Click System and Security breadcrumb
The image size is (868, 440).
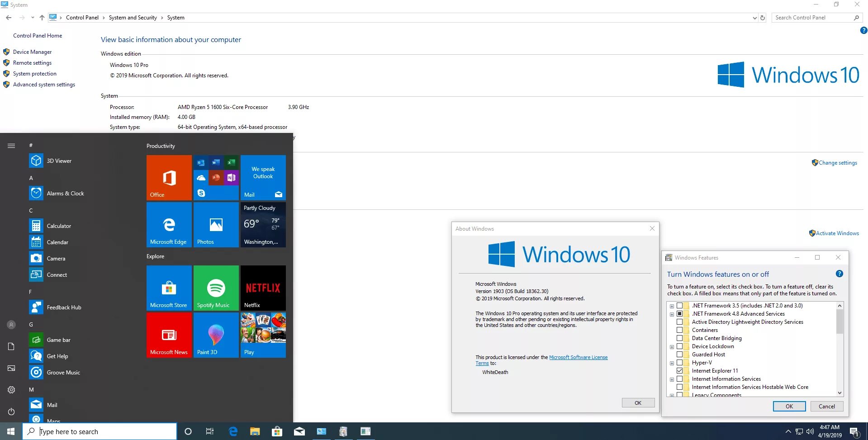(x=133, y=18)
